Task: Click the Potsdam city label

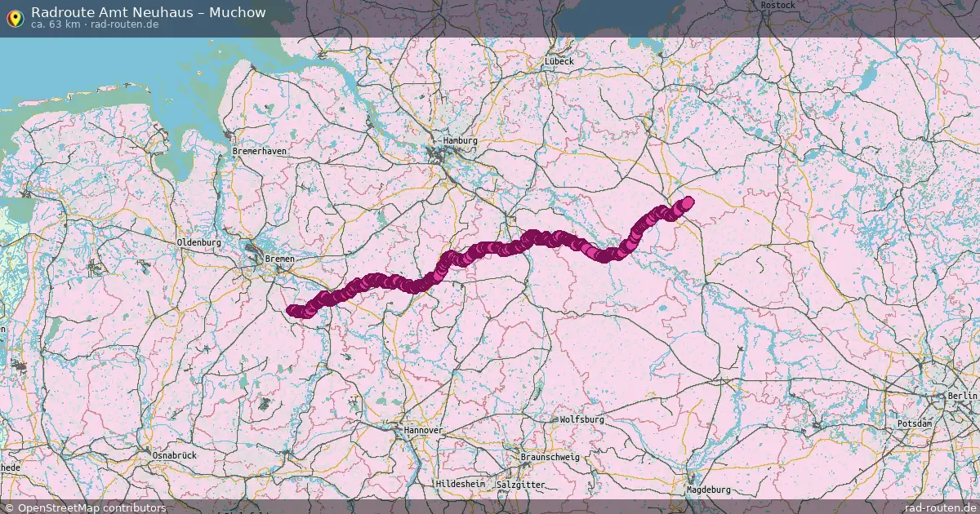Action: point(914,424)
